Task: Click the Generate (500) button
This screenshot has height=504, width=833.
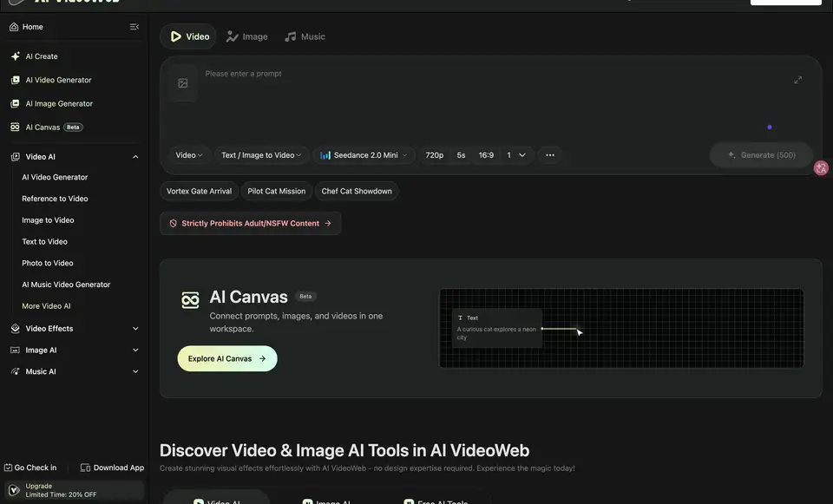Action: point(761,155)
